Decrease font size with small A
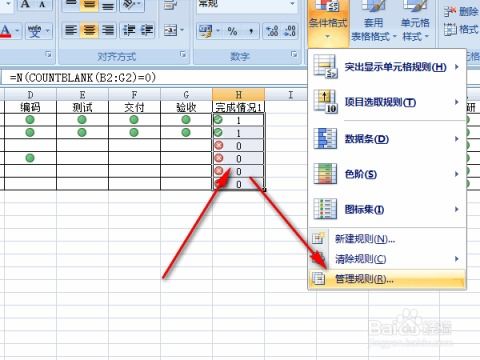Screen dimensions: 480x360 pyautogui.click(x=43, y=5)
